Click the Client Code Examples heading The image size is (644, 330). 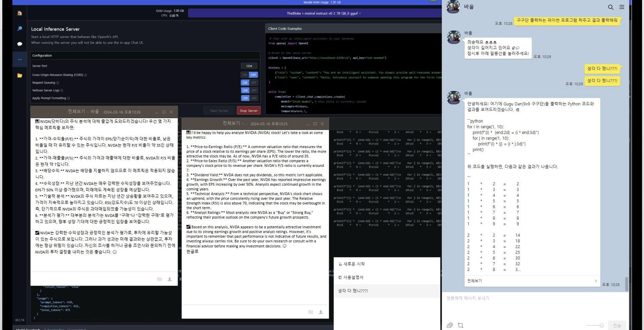pos(285,29)
